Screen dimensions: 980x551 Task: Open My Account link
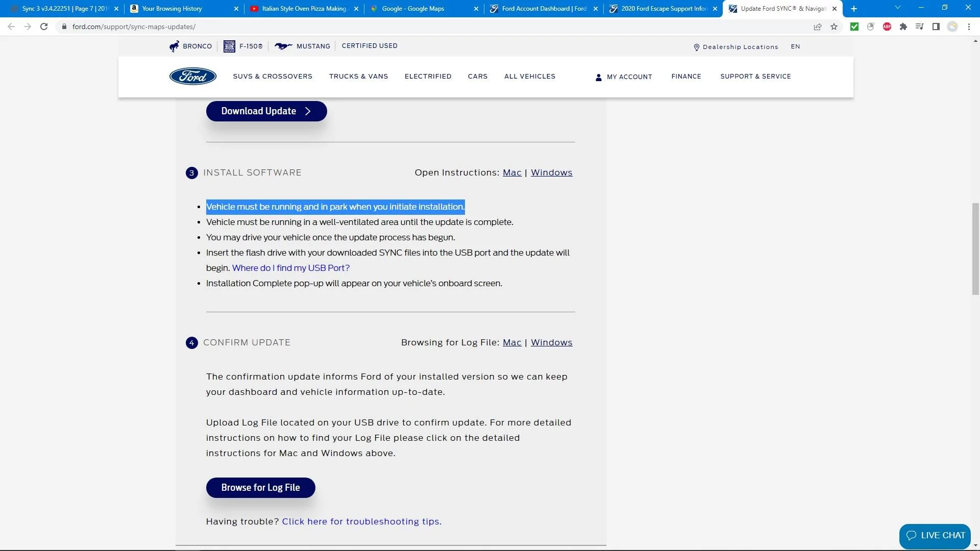(629, 77)
